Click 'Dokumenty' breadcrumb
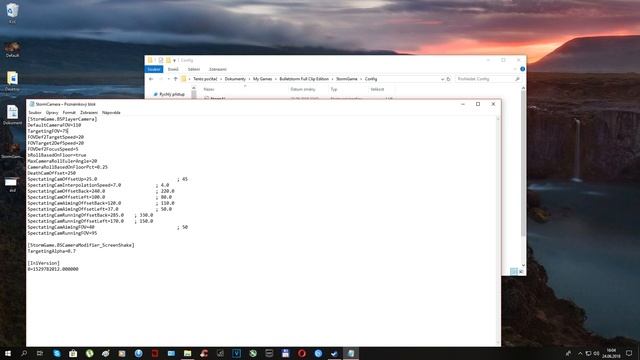Image resolution: width=640 pixels, height=360 pixels. pos(235,79)
